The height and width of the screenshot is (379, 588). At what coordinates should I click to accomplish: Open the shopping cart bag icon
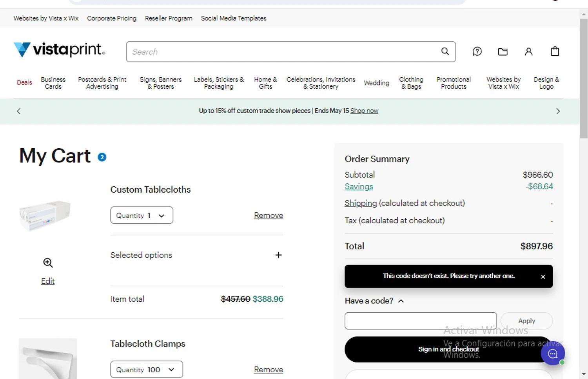point(555,51)
